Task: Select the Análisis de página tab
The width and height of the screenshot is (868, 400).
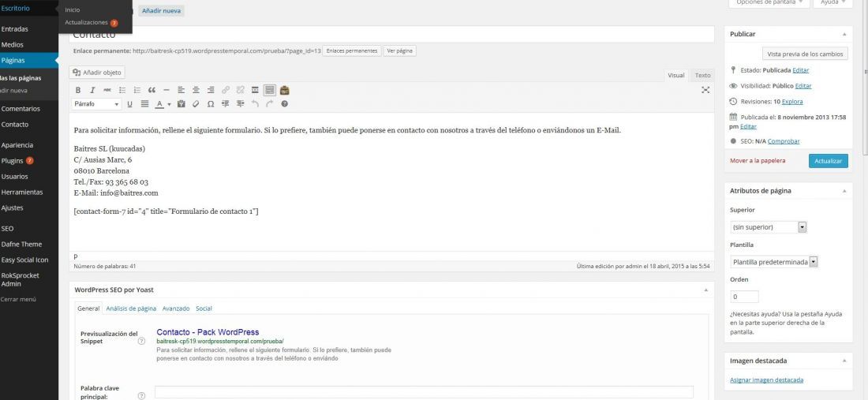Action: (x=131, y=308)
